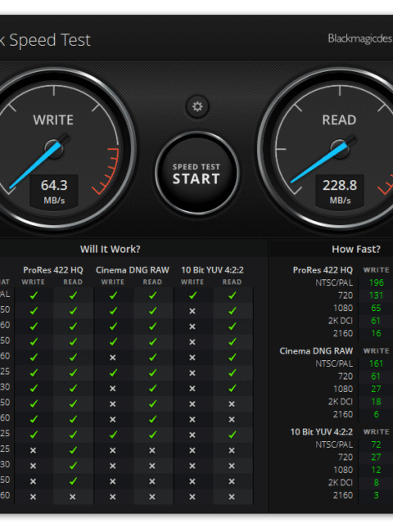Click Cinema DNG RAW heading in How Fast panel
The width and height of the screenshot is (393, 532).
coord(316,351)
